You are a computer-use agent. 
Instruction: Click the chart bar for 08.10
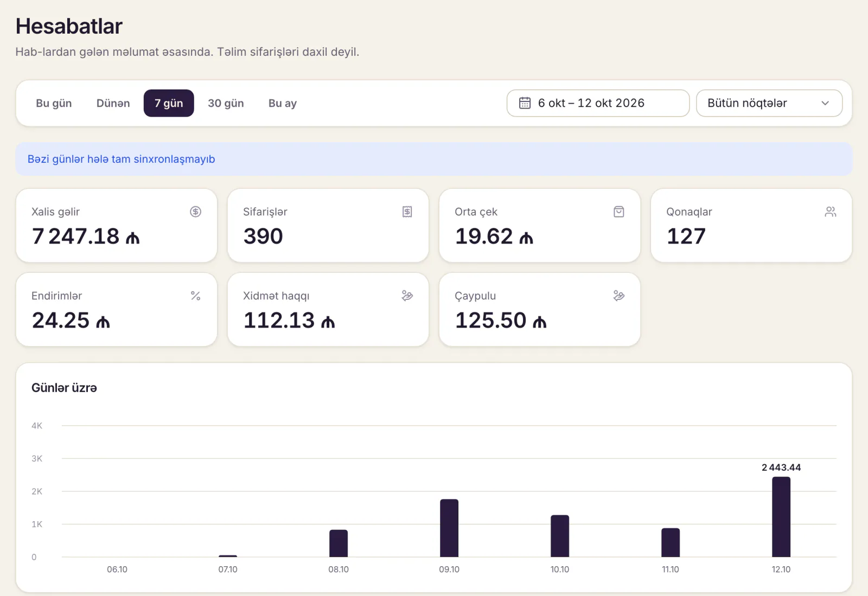click(x=339, y=543)
